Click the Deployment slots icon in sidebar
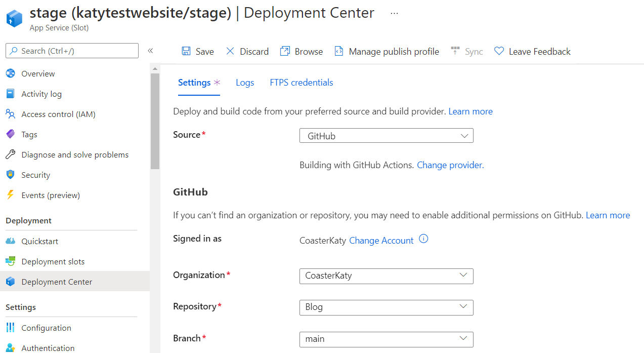 point(11,261)
